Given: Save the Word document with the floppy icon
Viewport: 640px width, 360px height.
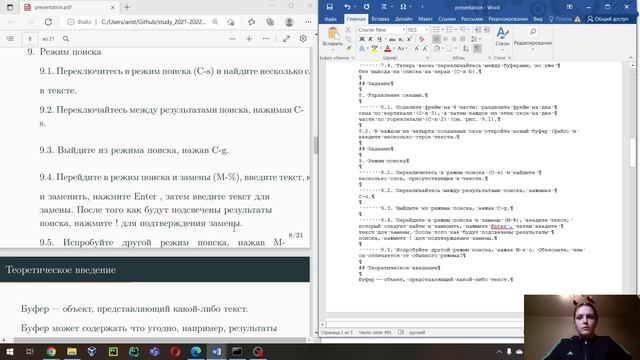Looking at the screenshot, I should (x=329, y=7).
